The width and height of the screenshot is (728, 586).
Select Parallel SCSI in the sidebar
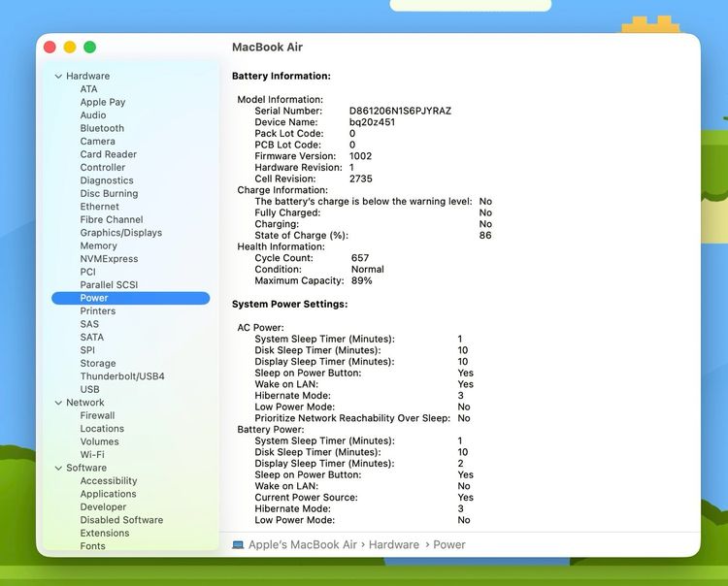pos(109,285)
